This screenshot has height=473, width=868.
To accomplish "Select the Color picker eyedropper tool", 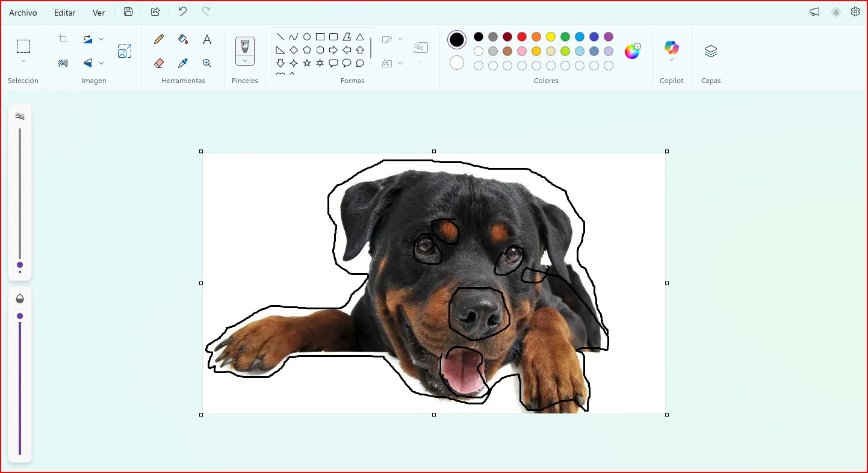I will 183,63.
